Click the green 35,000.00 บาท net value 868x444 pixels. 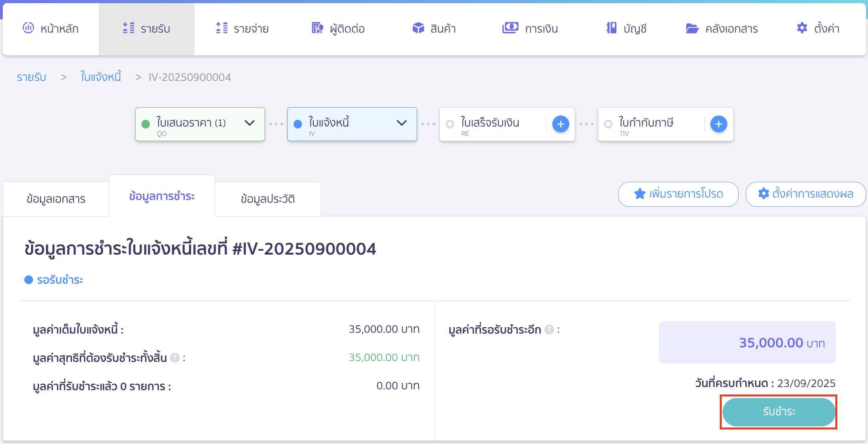click(384, 357)
